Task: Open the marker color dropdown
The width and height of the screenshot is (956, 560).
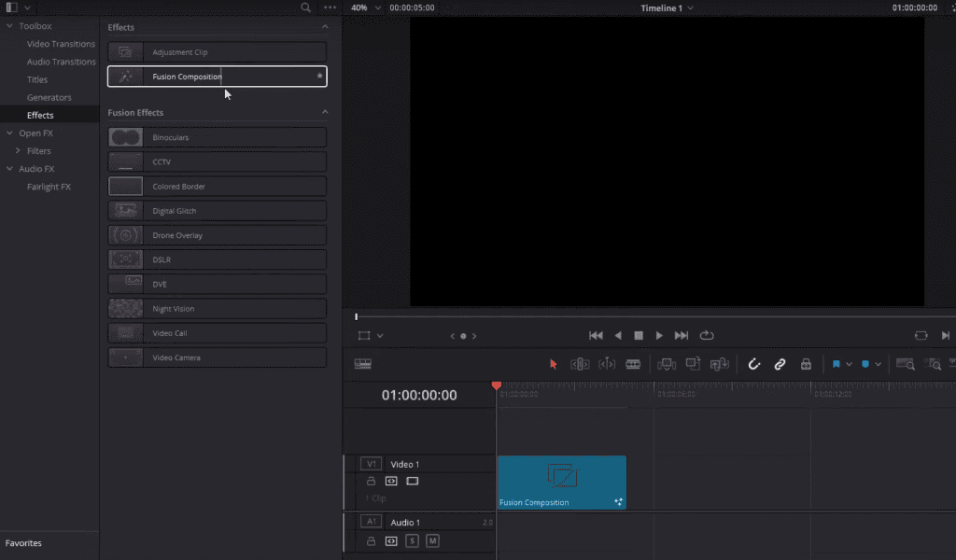Action: [x=878, y=364]
